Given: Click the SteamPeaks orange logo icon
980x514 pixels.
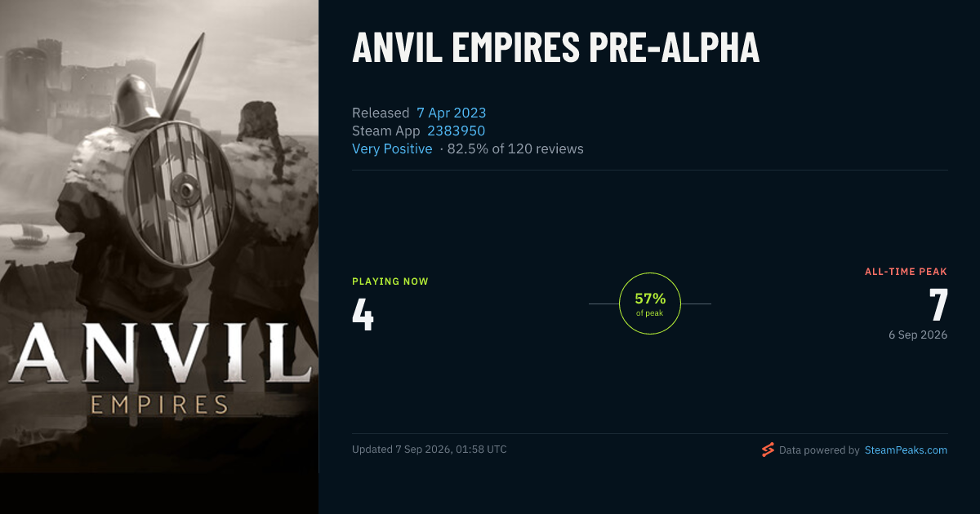Looking at the screenshot, I should pos(767,450).
